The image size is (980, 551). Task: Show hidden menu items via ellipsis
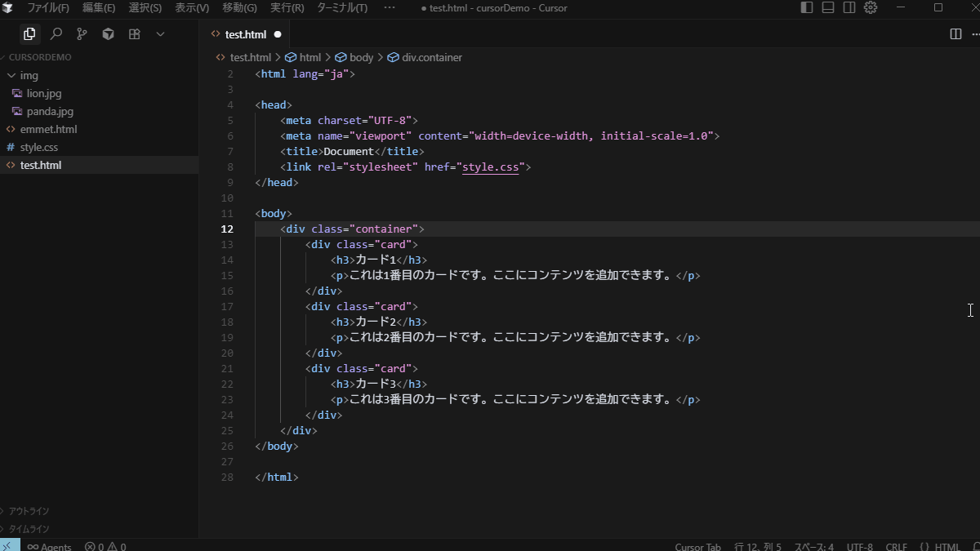389,8
